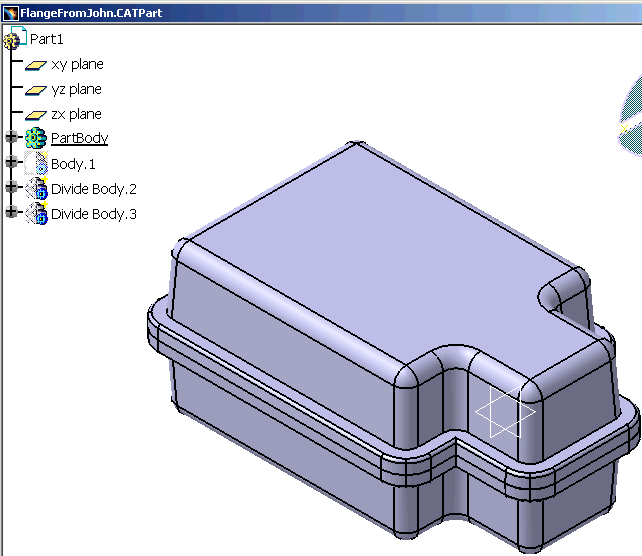Click the white star marker on model
Viewport: 642px width, 556px height.
point(505,411)
